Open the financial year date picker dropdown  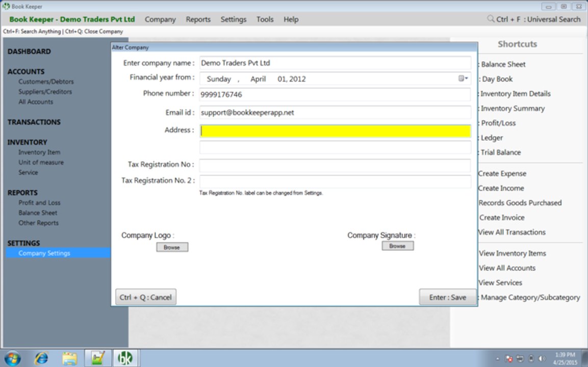tap(463, 78)
